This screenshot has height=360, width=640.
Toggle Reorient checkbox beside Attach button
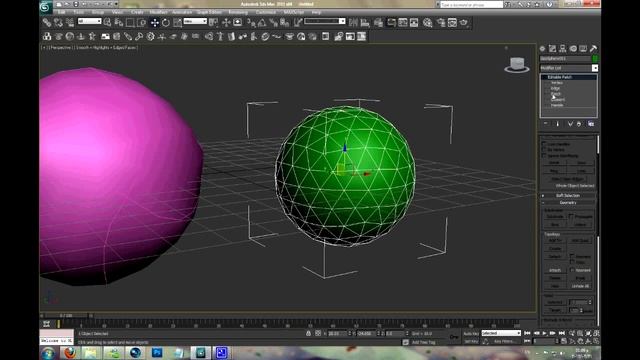tap(572, 270)
